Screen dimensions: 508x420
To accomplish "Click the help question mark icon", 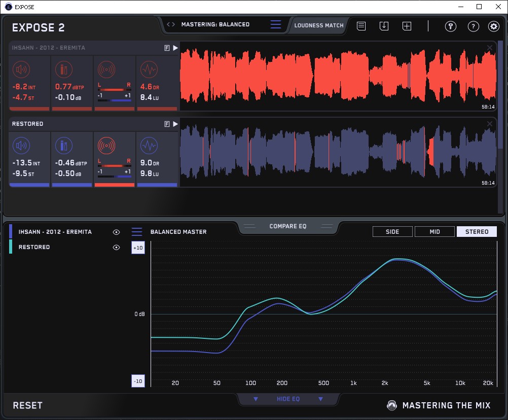I will (x=473, y=26).
